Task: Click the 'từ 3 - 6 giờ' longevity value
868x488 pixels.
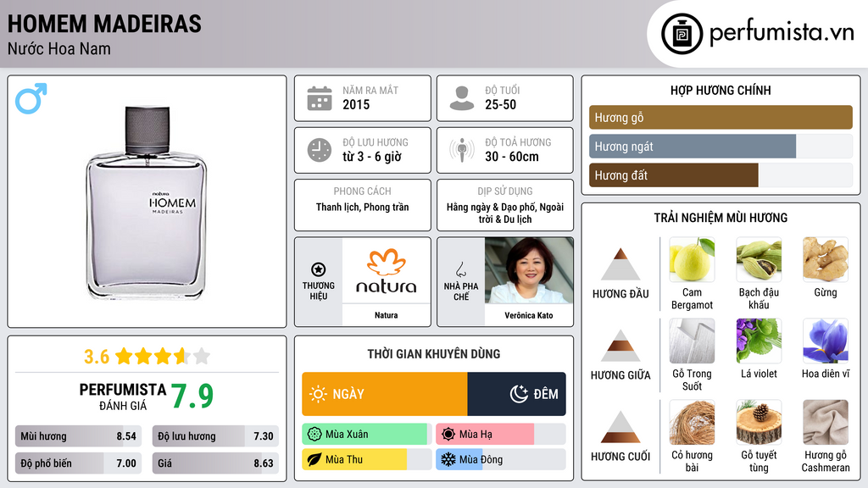Action: click(x=372, y=157)
